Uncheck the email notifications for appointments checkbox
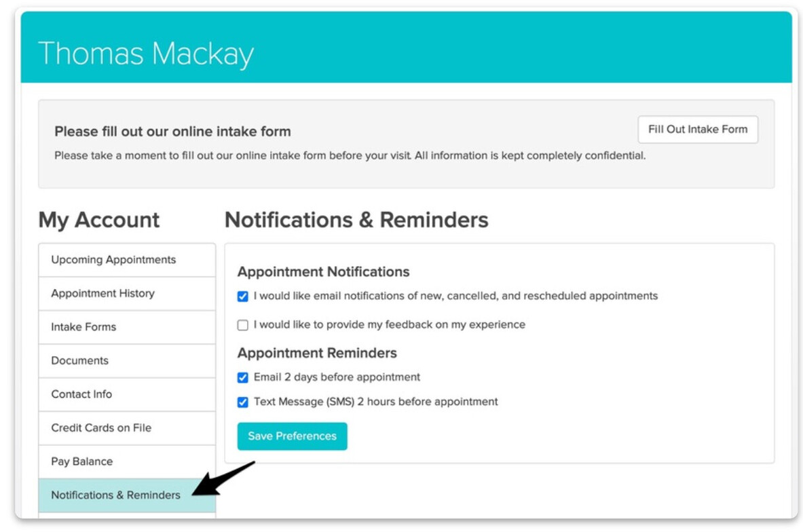Viewport: 803px width, 532px height. click(x=243, y=297)
